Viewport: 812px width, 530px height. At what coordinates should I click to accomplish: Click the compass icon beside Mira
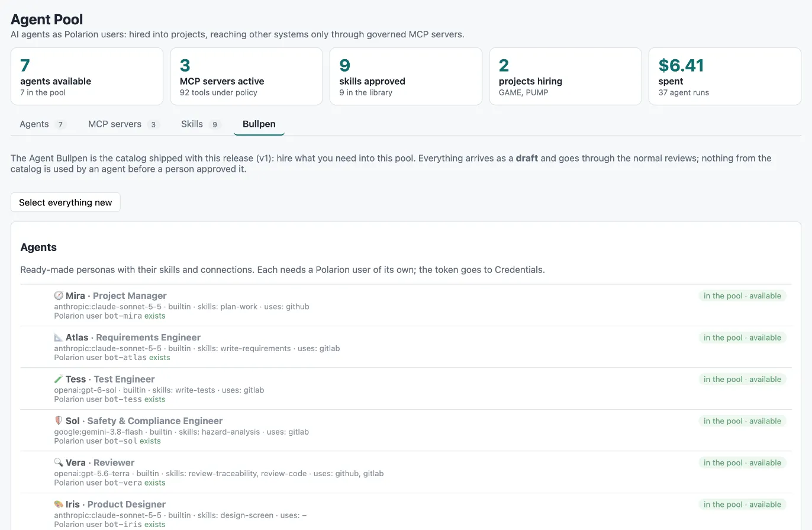pyautogui.click(x=58, y=295)
